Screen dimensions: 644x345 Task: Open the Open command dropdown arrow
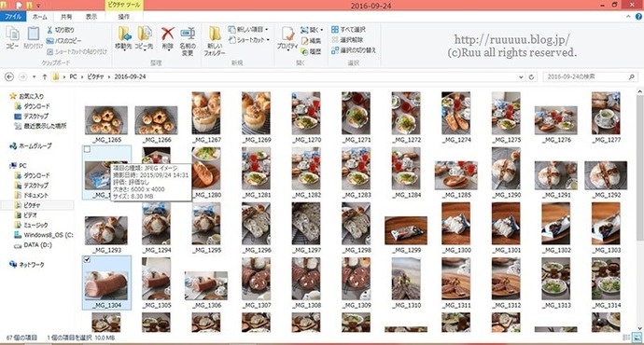pyautogui.click(x=322, y=30)
